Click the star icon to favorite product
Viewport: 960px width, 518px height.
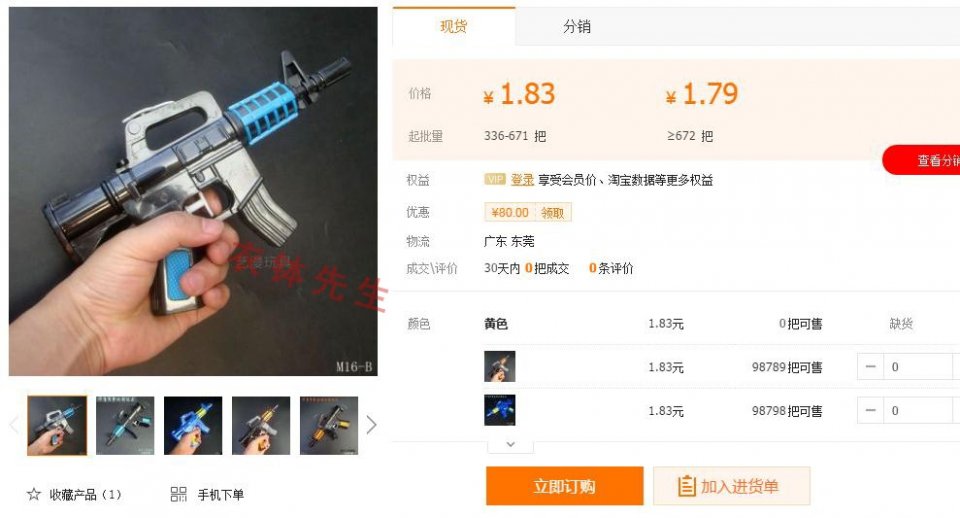[34, 494]
